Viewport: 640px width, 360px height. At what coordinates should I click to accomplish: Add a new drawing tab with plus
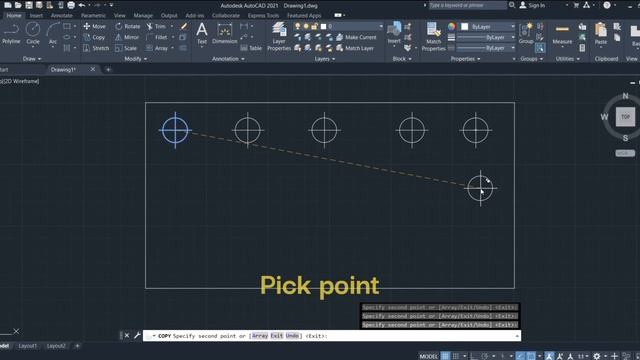108,69
